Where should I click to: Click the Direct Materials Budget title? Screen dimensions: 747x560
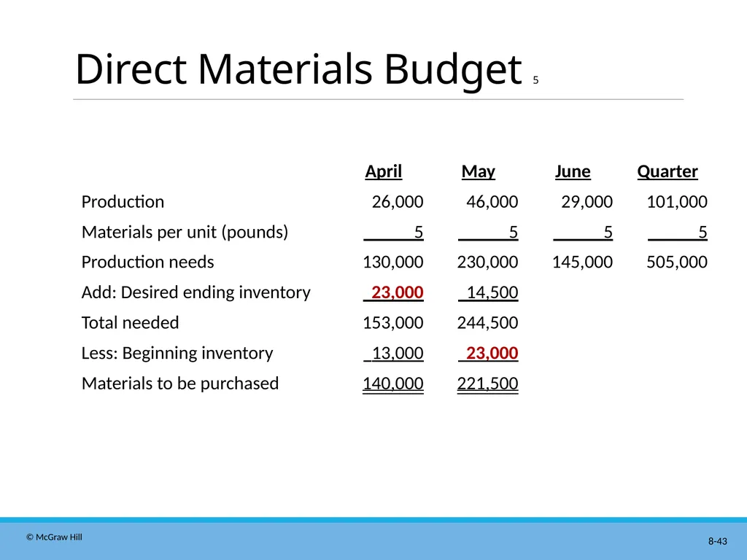[x=298, y=71]
